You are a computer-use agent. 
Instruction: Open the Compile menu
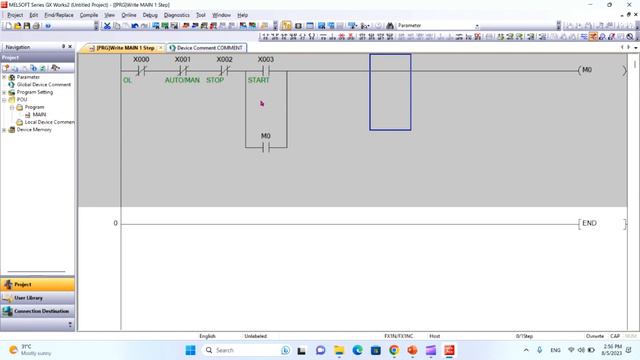point(89,15)
